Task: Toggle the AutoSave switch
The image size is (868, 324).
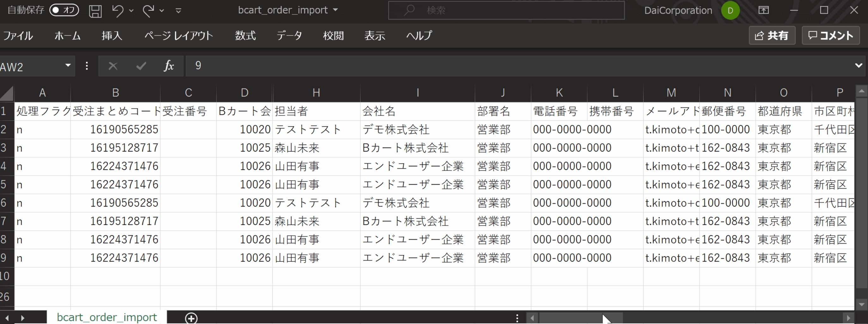Action: tap(64, 10)
